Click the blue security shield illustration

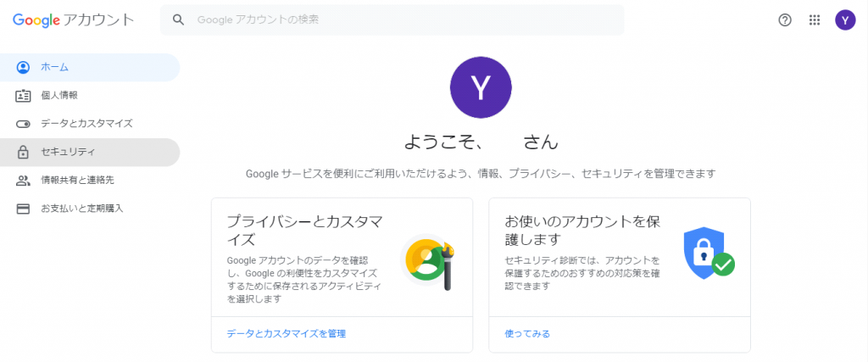pos(709,253)
